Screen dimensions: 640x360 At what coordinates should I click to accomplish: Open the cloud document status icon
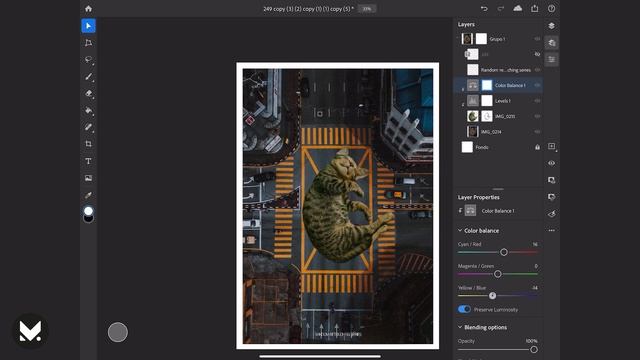click(518, 9)
